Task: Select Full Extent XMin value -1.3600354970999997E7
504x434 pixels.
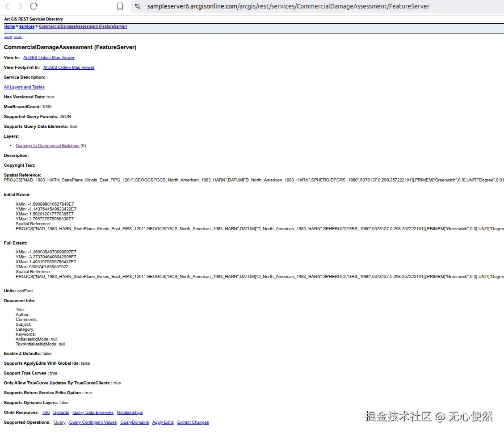Action: (52, 252)
